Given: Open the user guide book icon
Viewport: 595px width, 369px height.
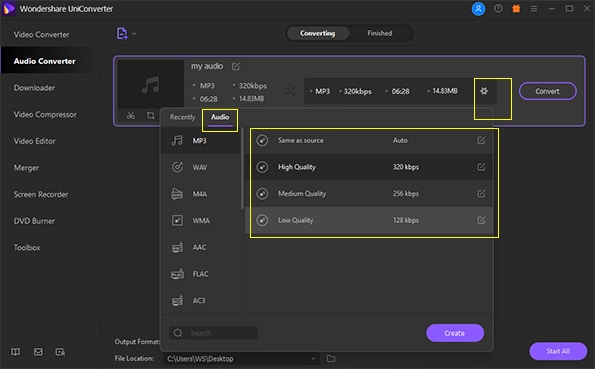Looking at the screenshot, I should (x=16, y=352).
